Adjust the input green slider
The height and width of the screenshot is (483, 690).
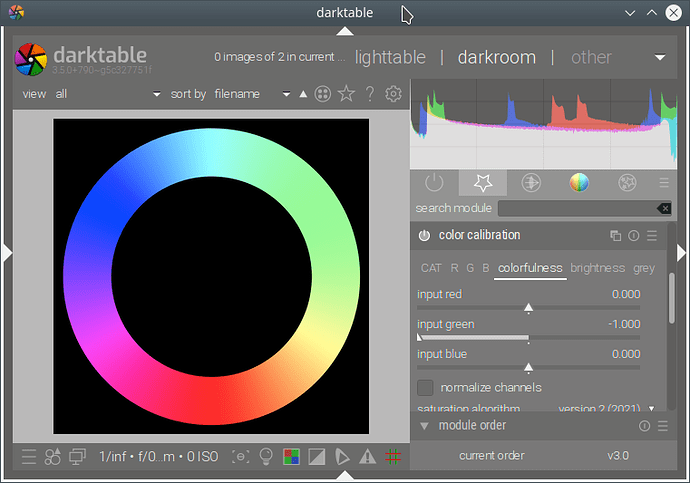(x=528, y=337)
